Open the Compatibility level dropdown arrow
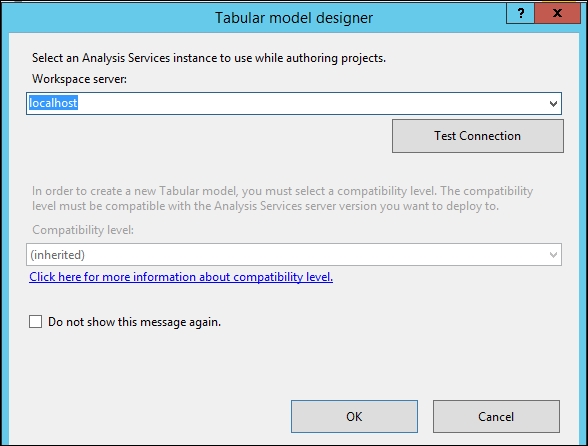 click(x=553, y=255)
